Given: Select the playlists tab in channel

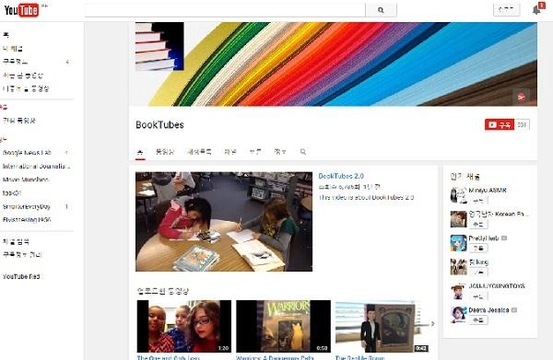Looking at the screenshot, I should click(x=199, y=152).
